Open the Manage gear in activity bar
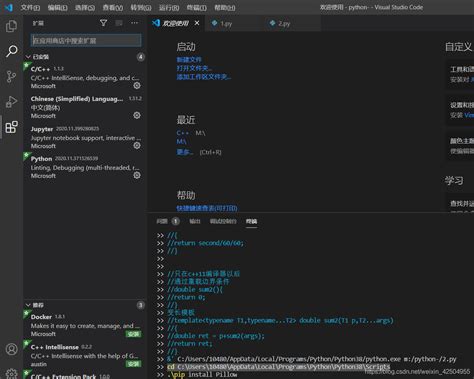The width and height of the screenshot is (474, 379). [11, 373]
